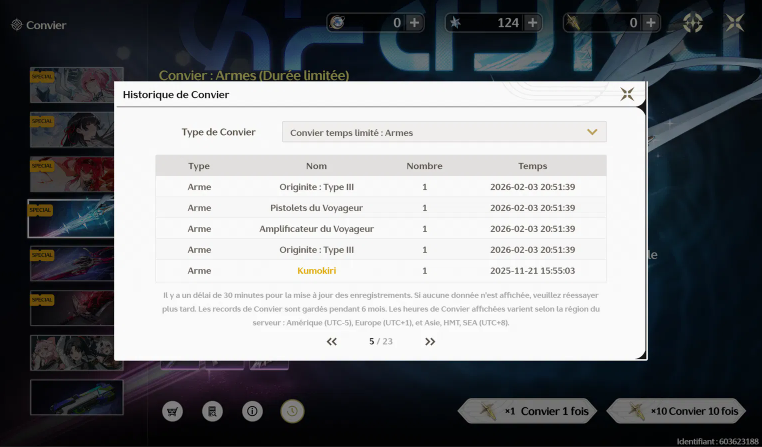
Task: Select the second dark-haired character banner
Action: pos(73,130)
